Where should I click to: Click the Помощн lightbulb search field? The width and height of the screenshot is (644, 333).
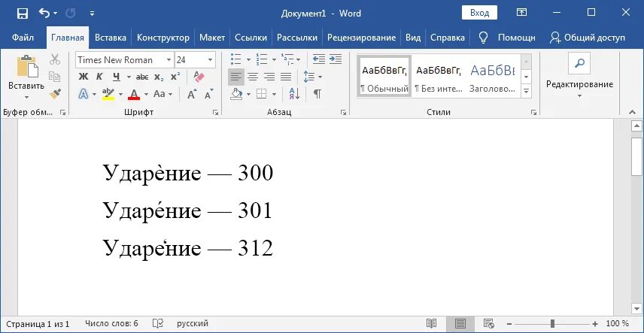click(507, 38)
